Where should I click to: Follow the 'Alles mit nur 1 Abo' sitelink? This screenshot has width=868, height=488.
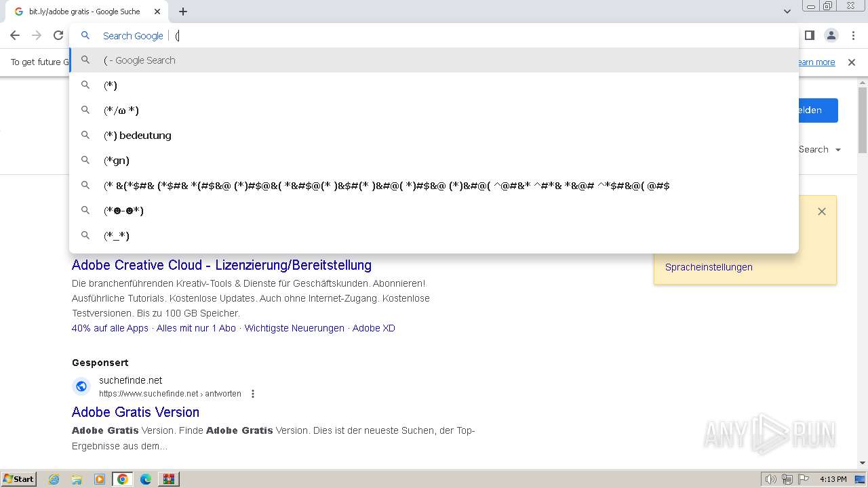pyautogui.click(x=196, y=328)
